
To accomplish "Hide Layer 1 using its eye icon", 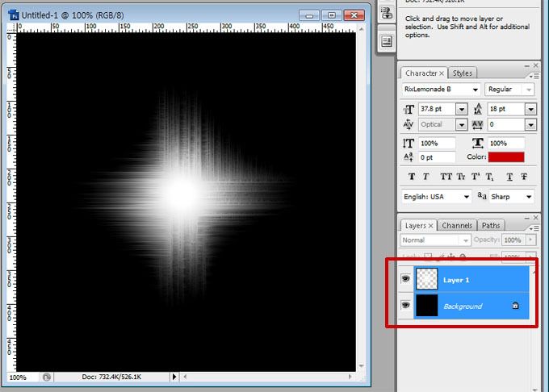I will tap(405, 279).
